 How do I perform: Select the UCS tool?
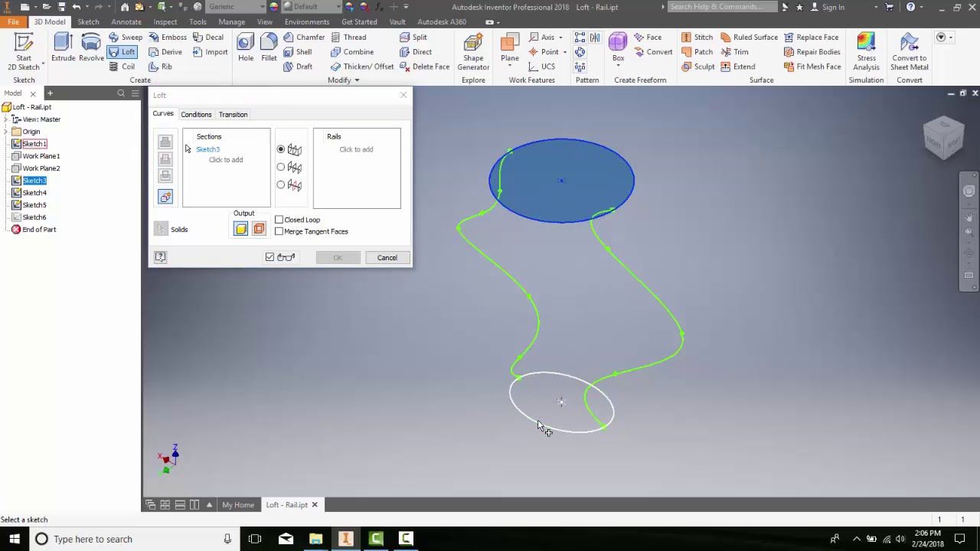pos(541,67)
